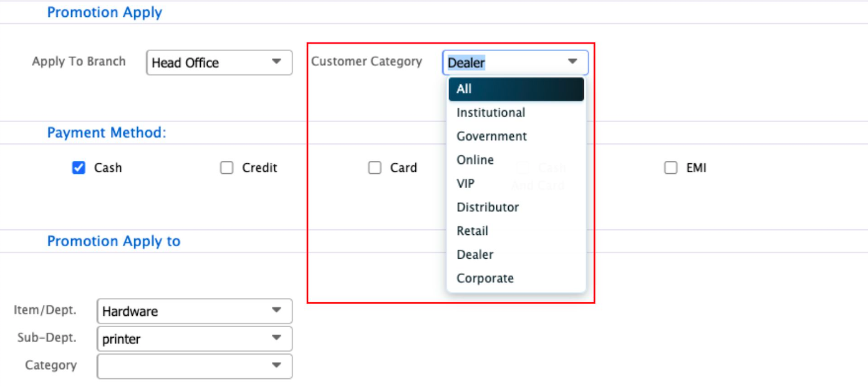This screenshot has width=868, height=387.
Task: Click highlighted Dealer text in Customer Category field
Action: click(x=466, y=63)
